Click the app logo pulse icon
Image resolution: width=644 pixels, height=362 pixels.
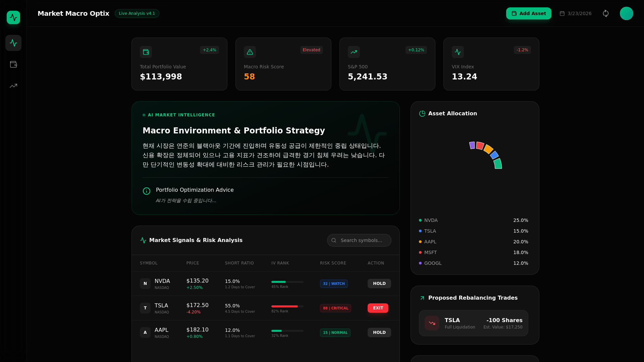13,17
